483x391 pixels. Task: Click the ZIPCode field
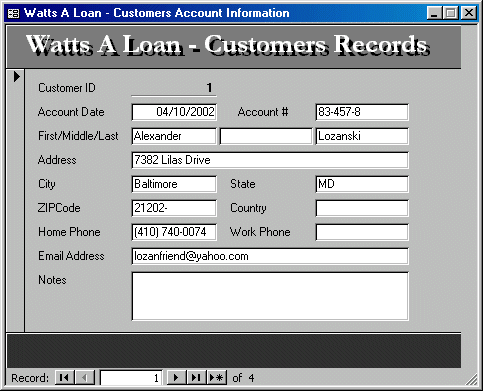point(174,208)
